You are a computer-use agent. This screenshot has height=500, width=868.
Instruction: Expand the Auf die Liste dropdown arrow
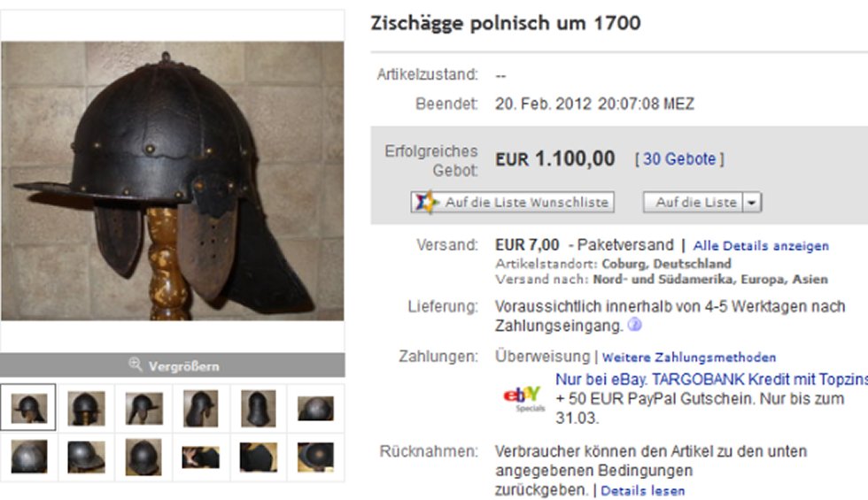pyautogui.click(x=752, y=203)
